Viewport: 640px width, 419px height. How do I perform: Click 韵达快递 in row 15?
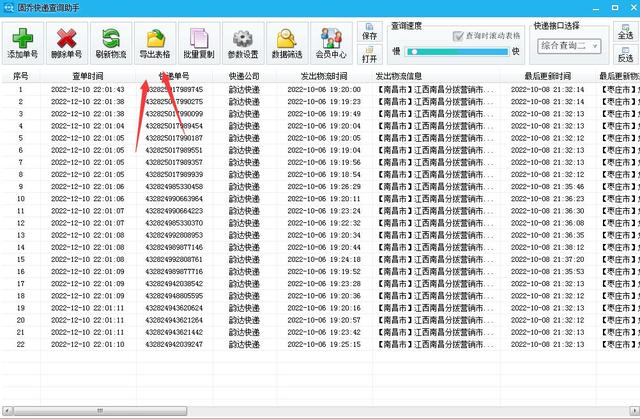click(x=244, y=259)
